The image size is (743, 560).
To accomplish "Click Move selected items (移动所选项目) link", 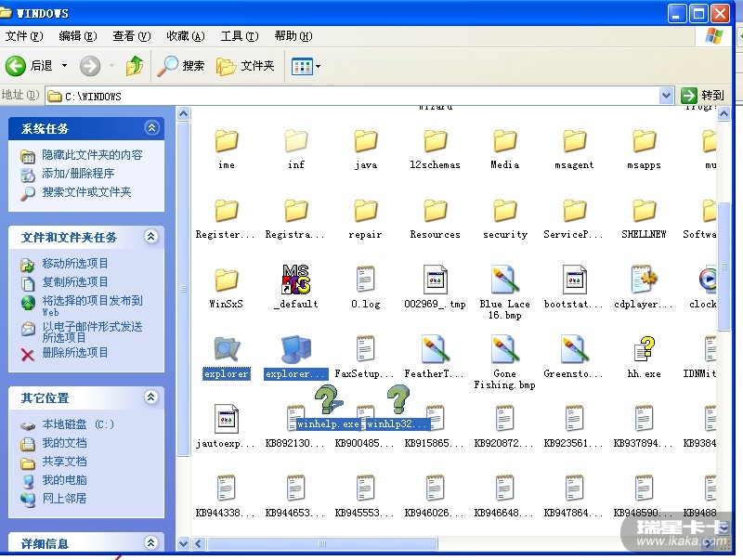I will point(75,264).
